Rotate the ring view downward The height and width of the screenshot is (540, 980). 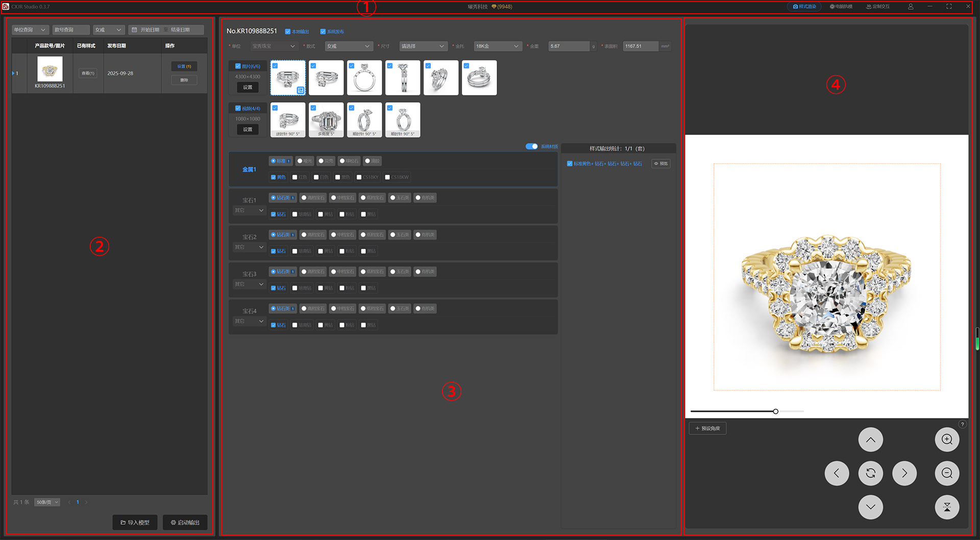coord(870,507)
